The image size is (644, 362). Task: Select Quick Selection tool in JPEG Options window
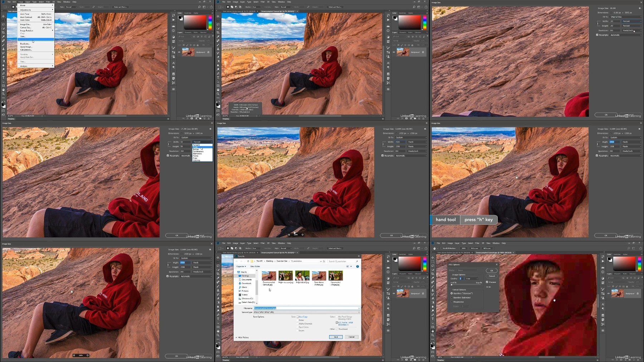click(433, 270)
